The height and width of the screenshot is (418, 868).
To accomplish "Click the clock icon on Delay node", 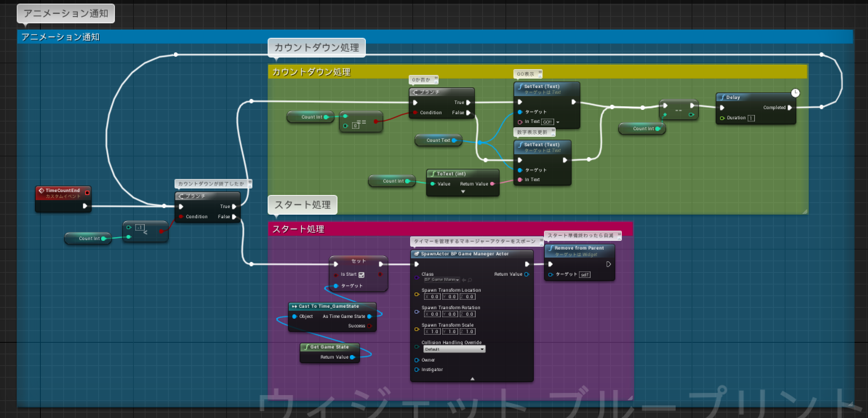I will [x=795, y=93].
